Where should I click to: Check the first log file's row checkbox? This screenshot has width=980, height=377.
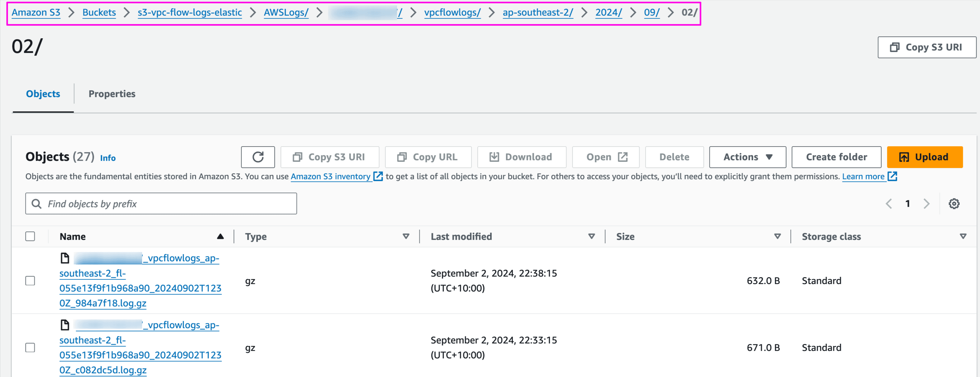[30, 280]
